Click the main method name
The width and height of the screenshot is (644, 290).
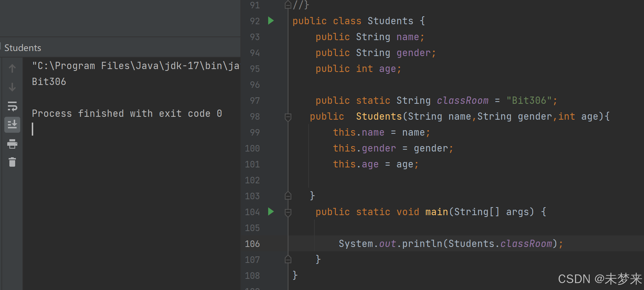436,212
